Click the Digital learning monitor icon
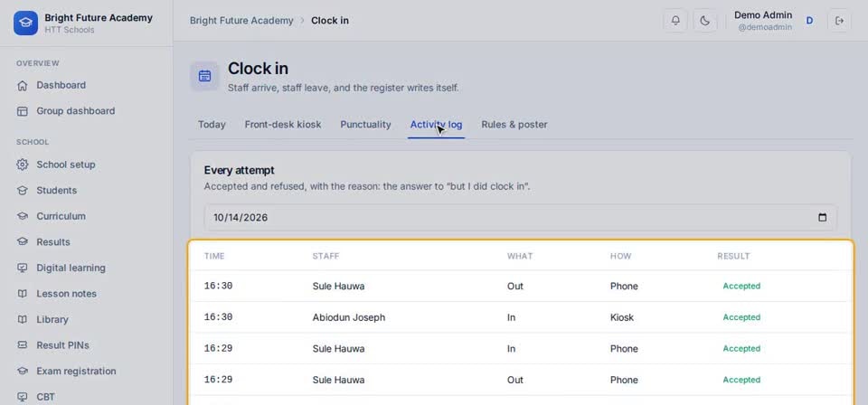This screenshot has width=868, height=405. coord(22,268)
